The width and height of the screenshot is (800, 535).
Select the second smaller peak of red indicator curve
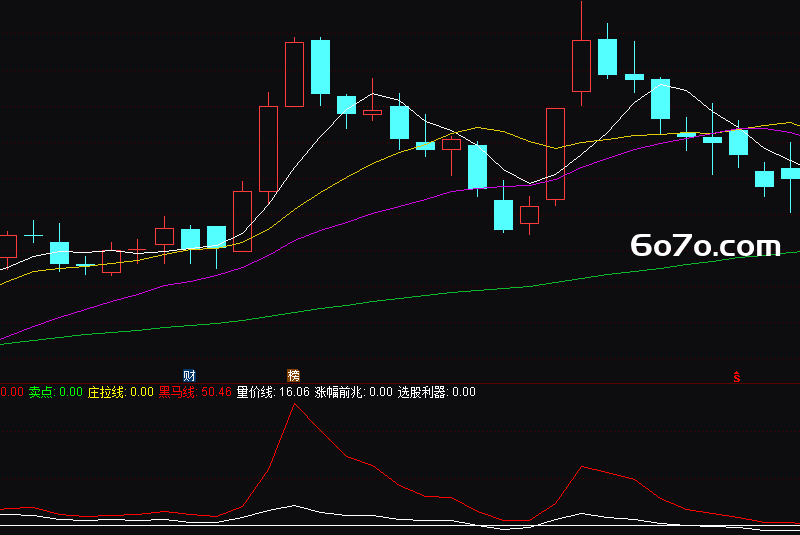(x=582, y=467)
